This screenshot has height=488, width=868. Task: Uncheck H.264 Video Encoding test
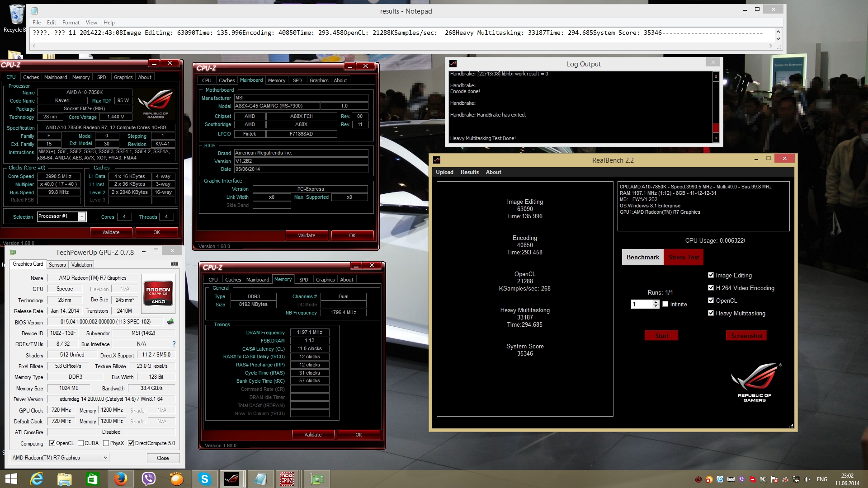pos(711,288)
